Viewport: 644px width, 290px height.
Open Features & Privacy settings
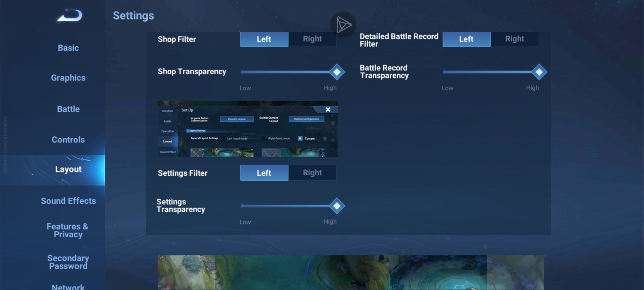pyautogui.click(x=68, y=230)
